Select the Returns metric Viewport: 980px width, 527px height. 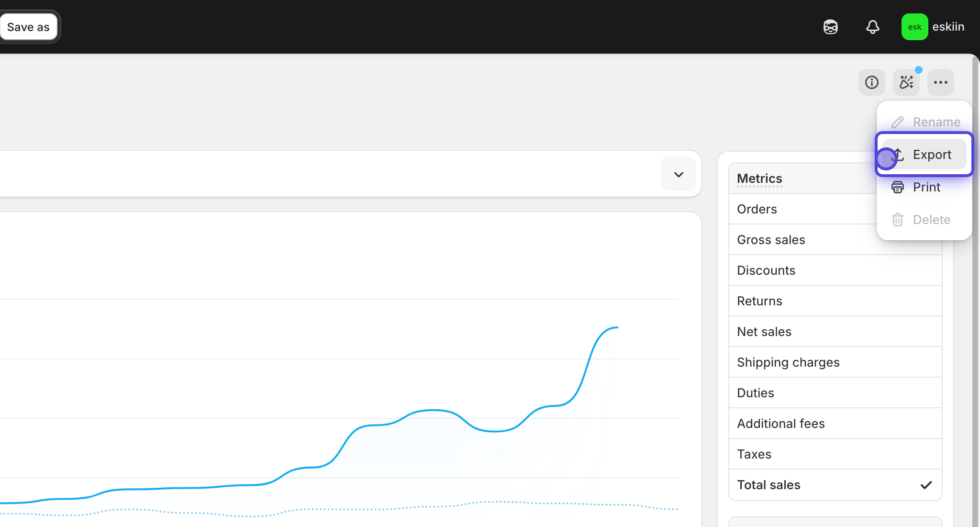click(835, 301)
